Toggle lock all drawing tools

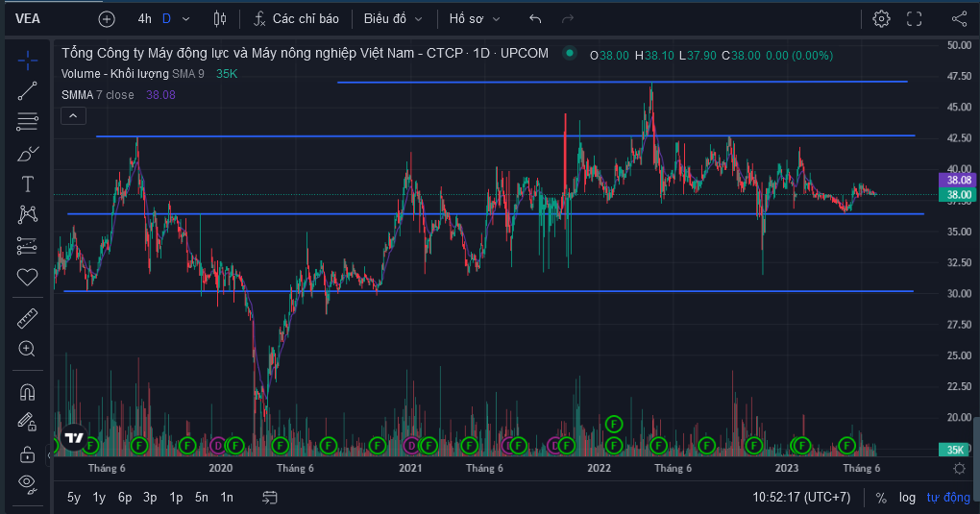pyautogui.click(x=27, y=453)
